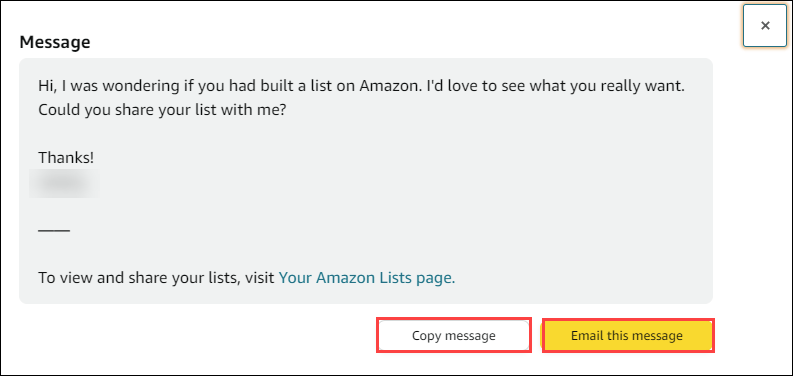Select the blurred sender name under Thanks
Image resolution: width=793 pixels, height=376 pixels.
tap(64, 183)
